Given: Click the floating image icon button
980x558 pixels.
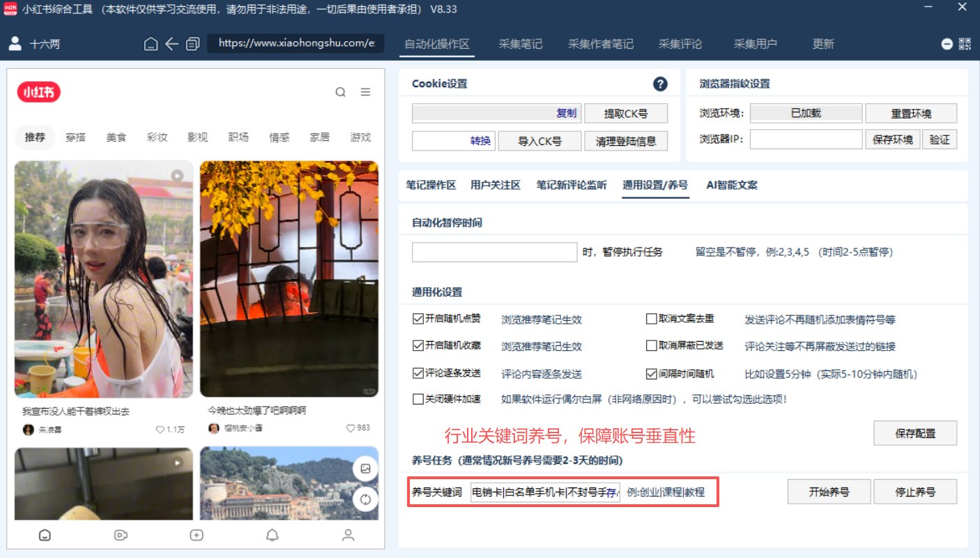Looking at the screenshot, I should click(x=365, y=469).
